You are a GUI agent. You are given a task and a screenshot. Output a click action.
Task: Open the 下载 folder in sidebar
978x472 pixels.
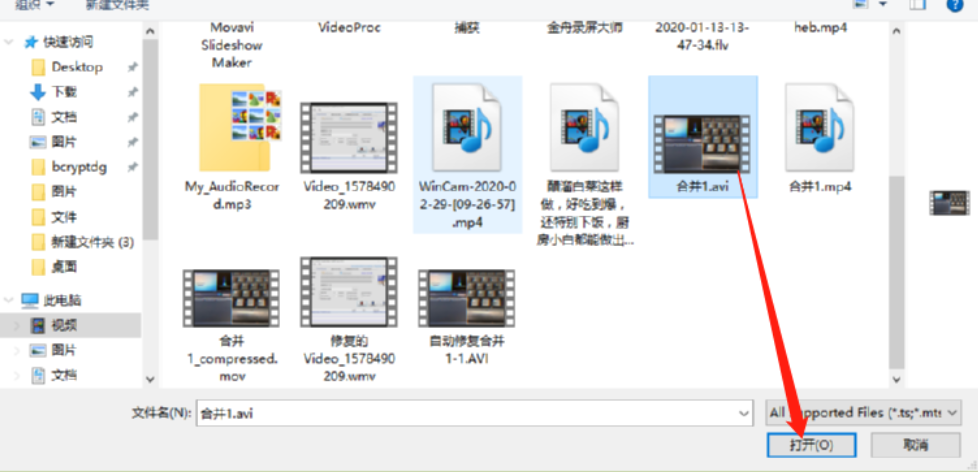click(64, 92)
